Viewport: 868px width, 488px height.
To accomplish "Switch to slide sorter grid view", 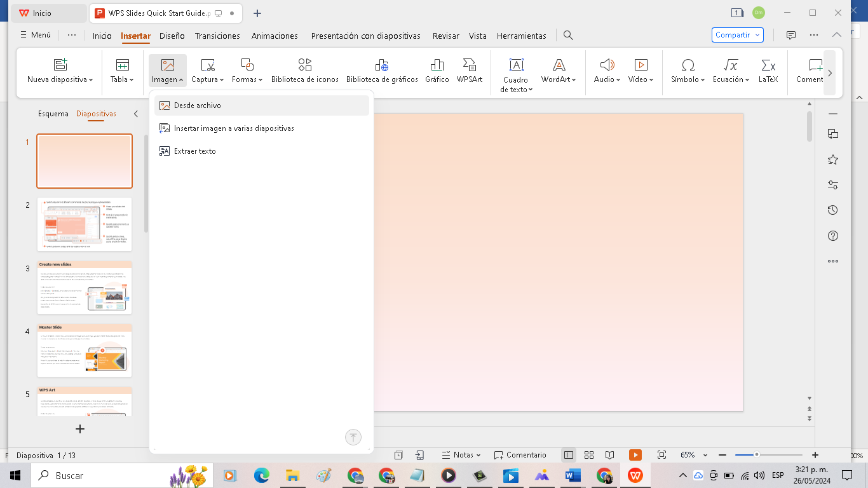I will click(589, 455).
